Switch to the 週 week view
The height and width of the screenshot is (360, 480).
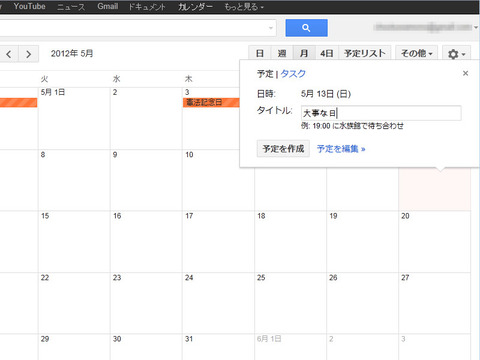pyautogui.click(x=282, y=53)
